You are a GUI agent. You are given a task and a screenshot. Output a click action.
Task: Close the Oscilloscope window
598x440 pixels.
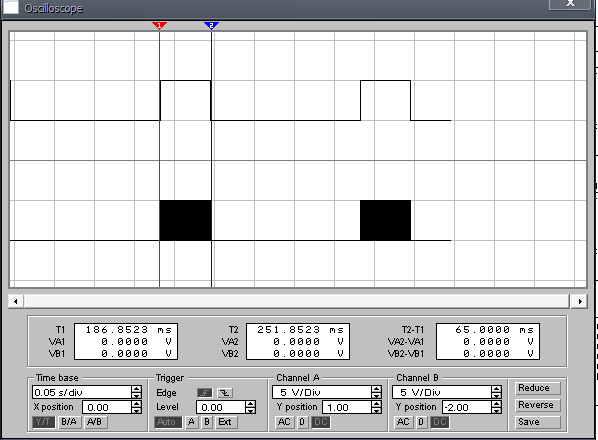click(x=570, y=4)
